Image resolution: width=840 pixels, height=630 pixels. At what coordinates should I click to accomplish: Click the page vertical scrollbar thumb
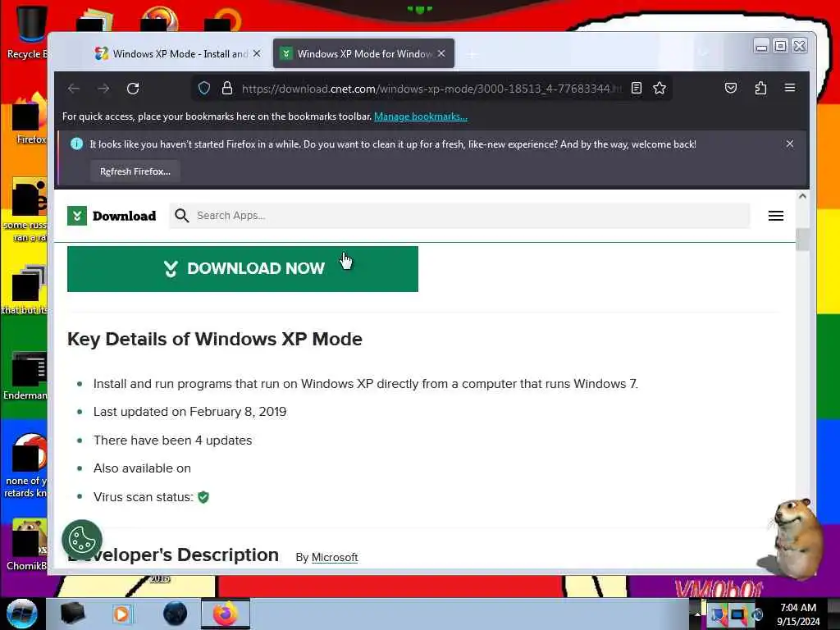pyautogui.click(x=802, y=240)
